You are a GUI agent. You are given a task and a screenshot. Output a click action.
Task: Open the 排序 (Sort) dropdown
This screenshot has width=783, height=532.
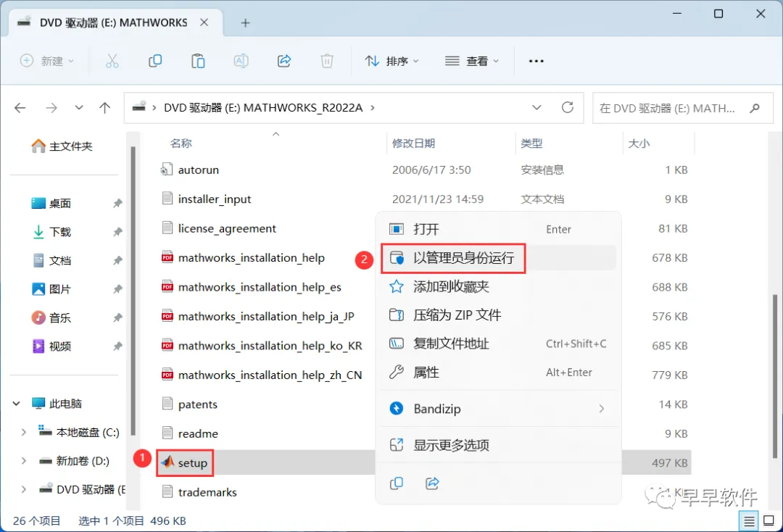tap(391, 61)
